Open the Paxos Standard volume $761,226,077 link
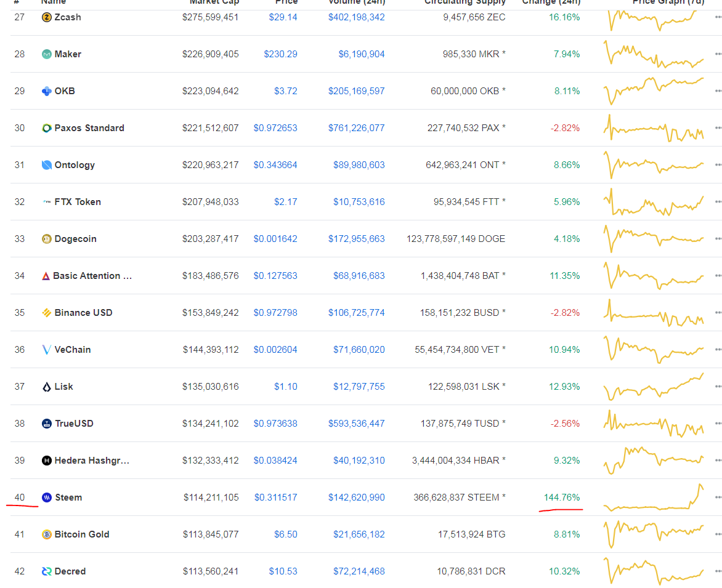 coord(357,128)
